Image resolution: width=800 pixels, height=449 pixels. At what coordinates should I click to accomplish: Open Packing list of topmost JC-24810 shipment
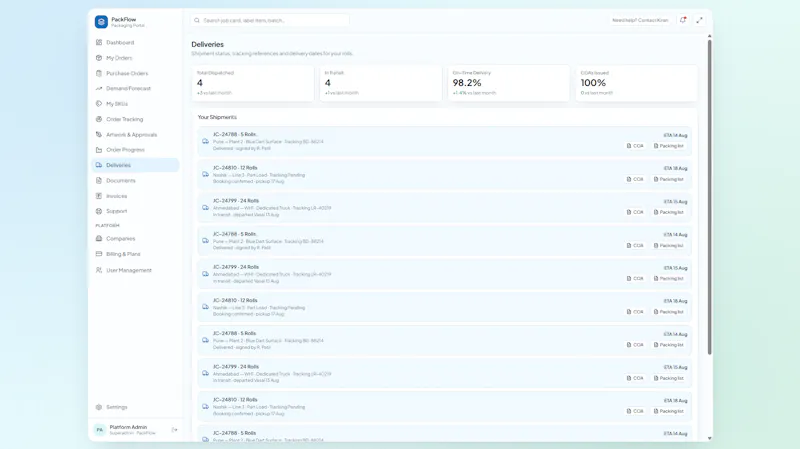point(669,179)
